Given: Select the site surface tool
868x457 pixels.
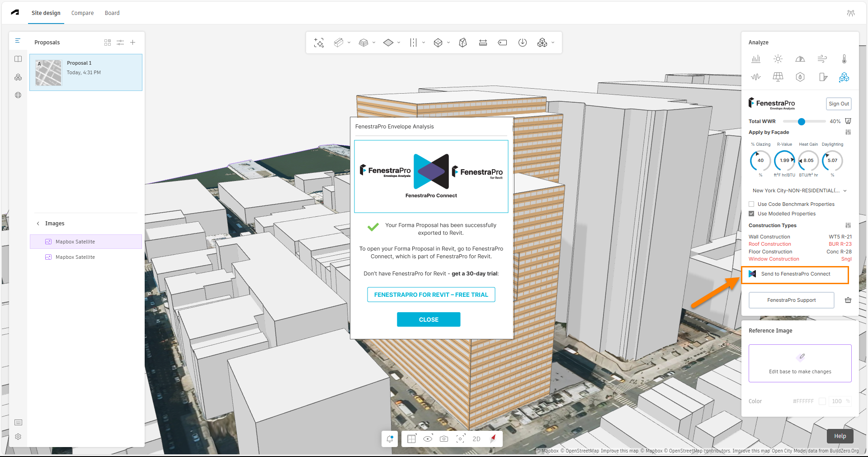Looking at the screenshot, I should [388, 43].
